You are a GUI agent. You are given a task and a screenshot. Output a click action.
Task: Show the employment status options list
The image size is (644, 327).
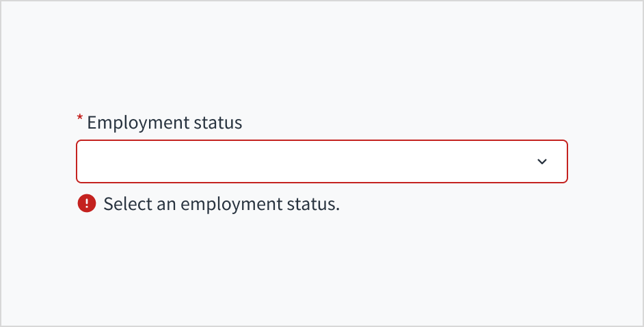coord(321,161)
